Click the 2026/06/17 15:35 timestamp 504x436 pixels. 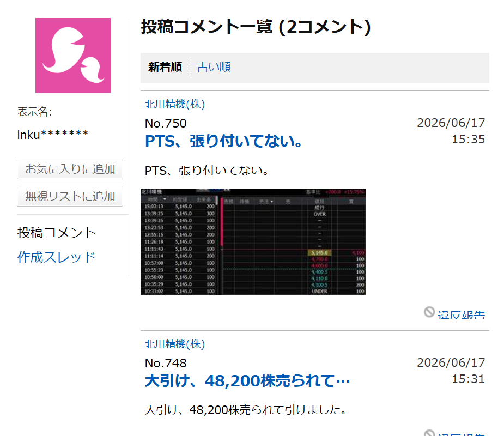click(451, 131)
